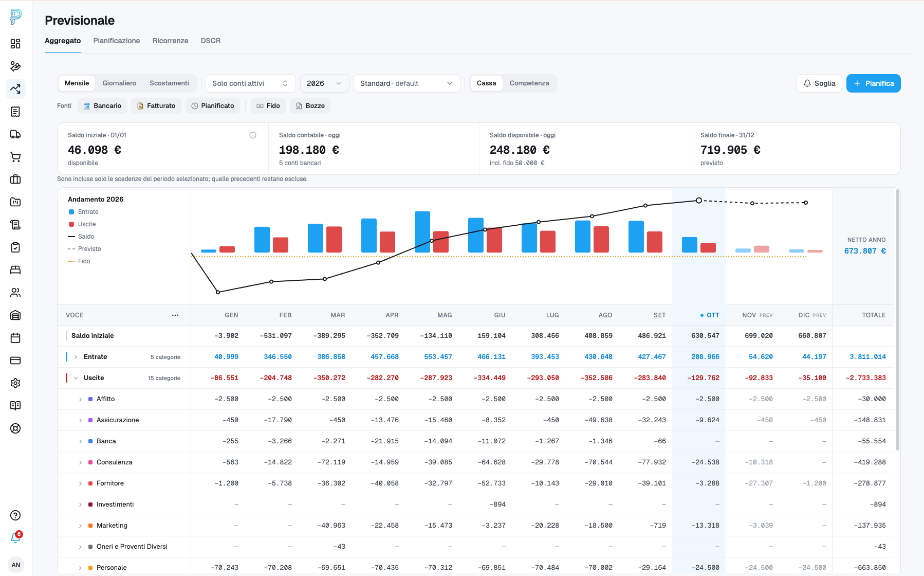Open settings gear in sidebar
This screenshot has height=576, width=924.
point(15,383)
